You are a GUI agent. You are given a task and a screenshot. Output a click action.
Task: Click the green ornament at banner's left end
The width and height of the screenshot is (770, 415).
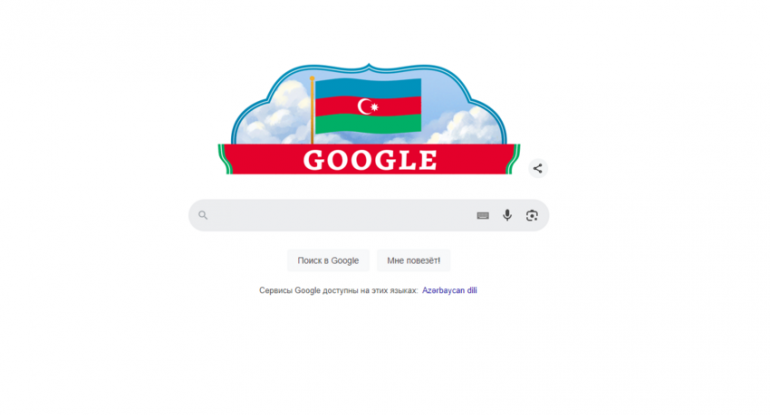pyautogui.click(x=225, y=159)
